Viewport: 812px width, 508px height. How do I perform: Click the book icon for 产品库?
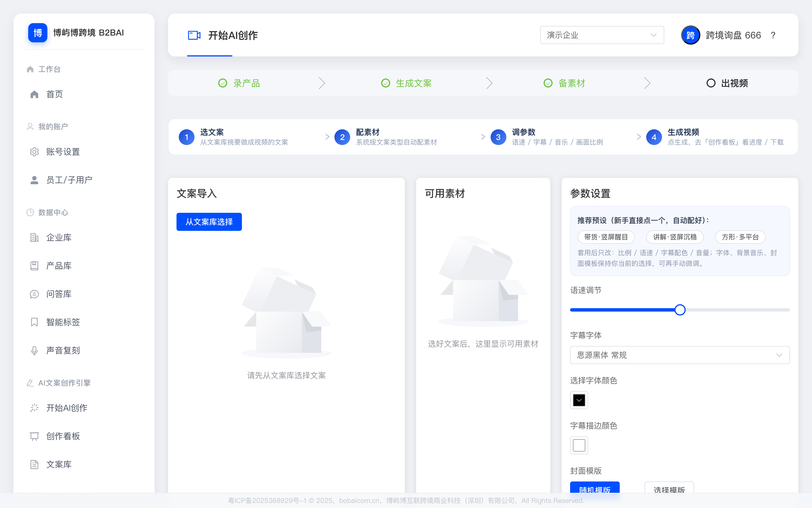point(34,266)
